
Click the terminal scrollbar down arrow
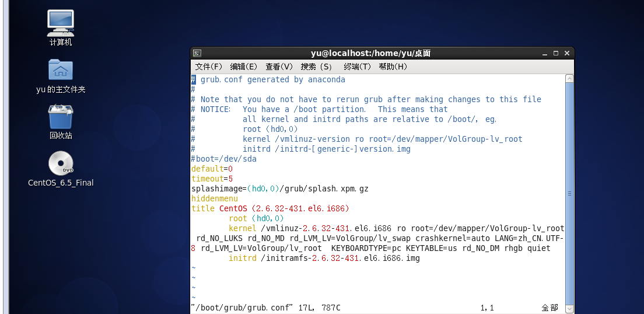click(x=569, y=308)
